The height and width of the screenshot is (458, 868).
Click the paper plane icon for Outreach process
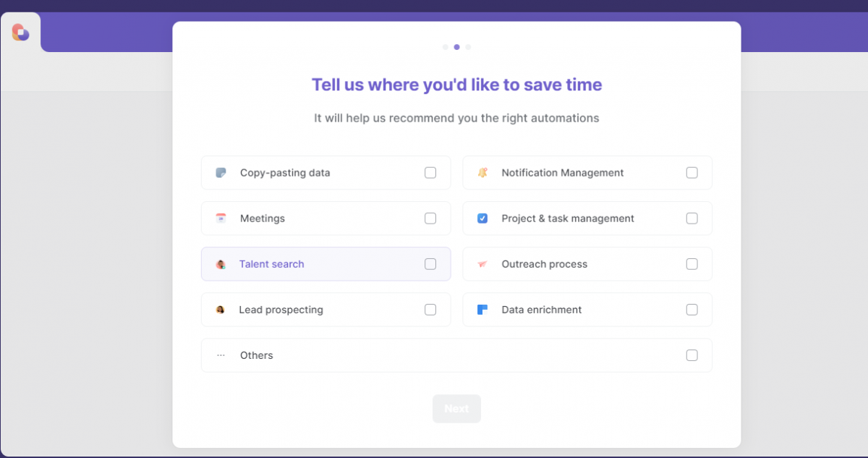482,263
